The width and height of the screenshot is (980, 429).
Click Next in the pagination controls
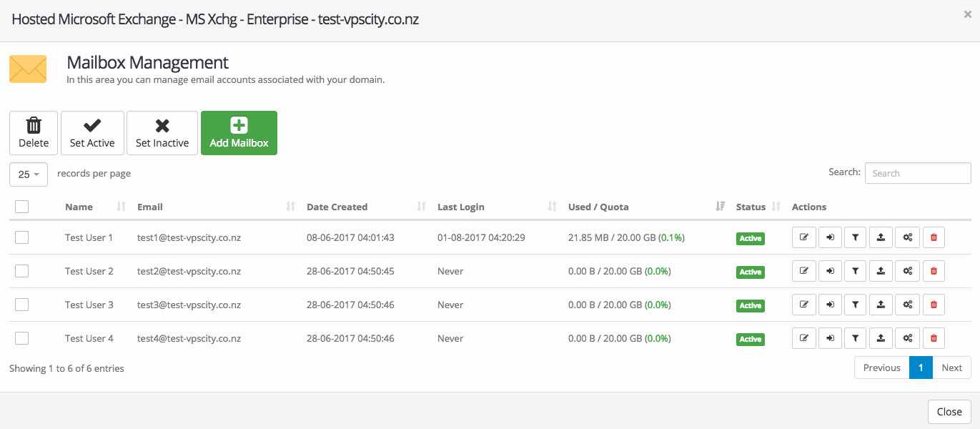pyautogui.click(x=951, y=368)
